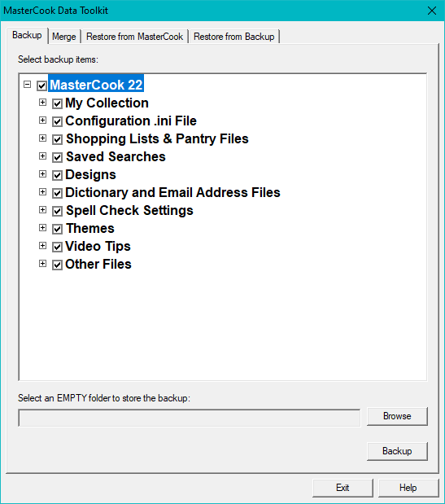
Task: Toggle the My Collection checkbox
Action: coord(57,104)
